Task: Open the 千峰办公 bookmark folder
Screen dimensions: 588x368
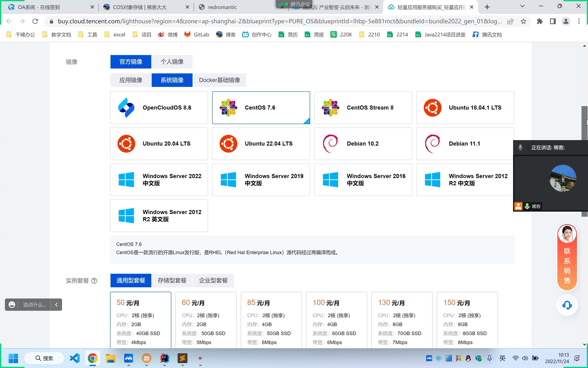Action: 21,35
